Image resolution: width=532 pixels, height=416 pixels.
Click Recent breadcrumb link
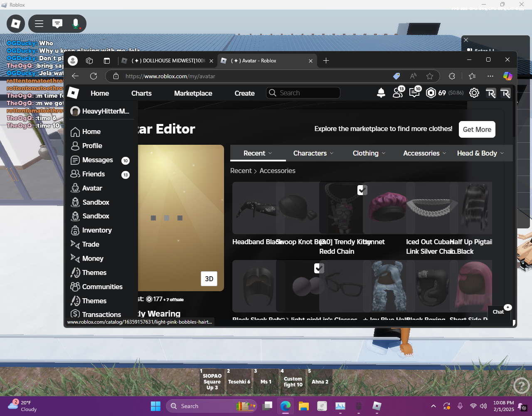[x=241, y=171]
